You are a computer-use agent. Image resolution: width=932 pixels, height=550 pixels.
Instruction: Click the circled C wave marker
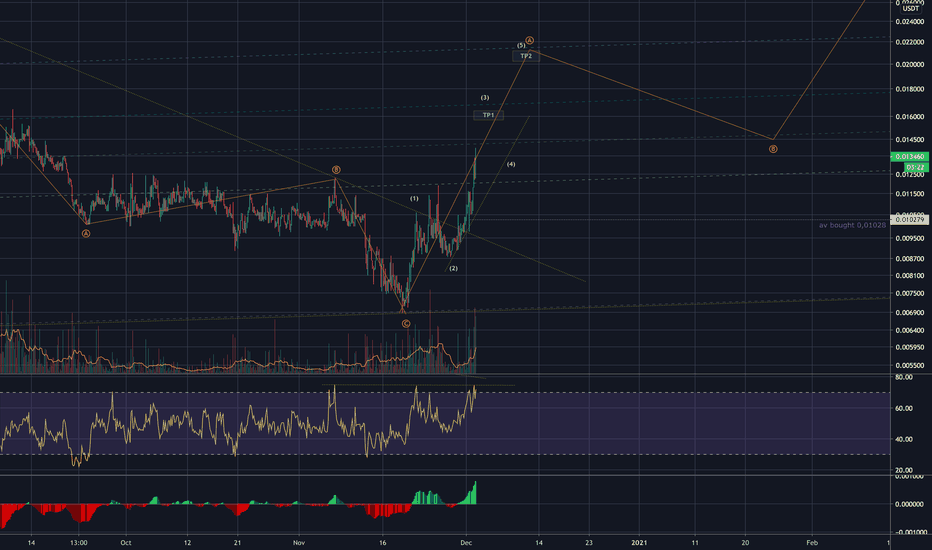[406, 324]
